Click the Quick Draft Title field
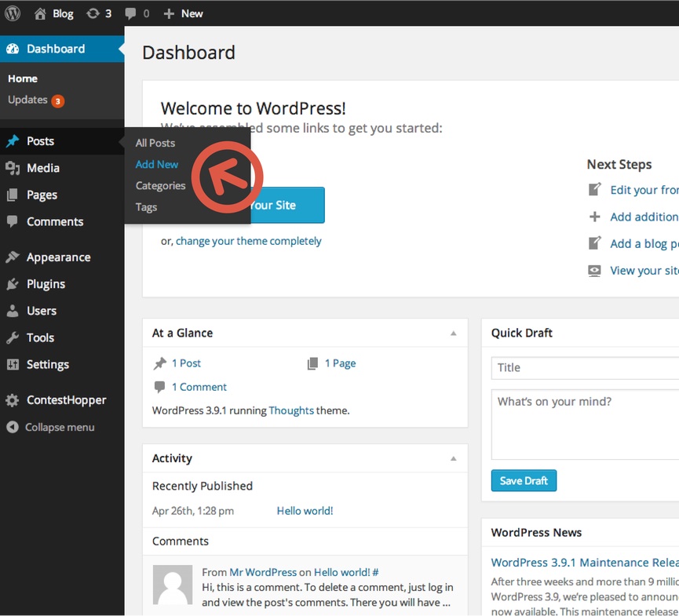The width and height of the screenshot is (679, 616). point(585,367)
